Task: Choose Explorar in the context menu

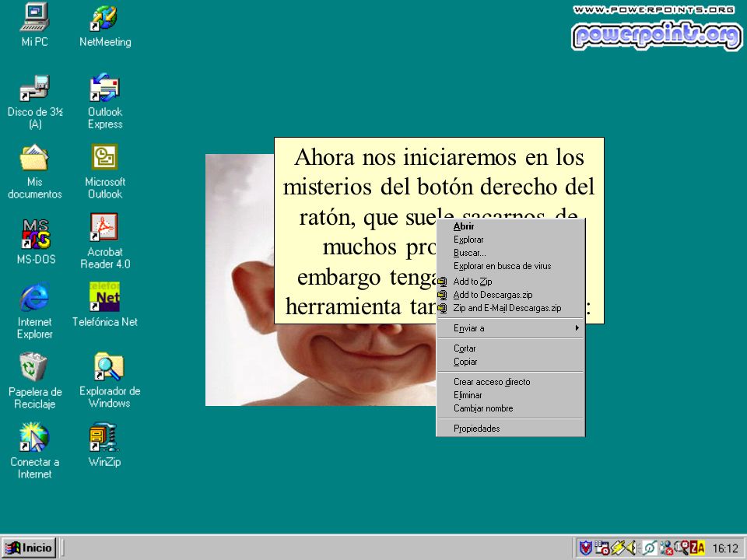Action: [510, 240]
